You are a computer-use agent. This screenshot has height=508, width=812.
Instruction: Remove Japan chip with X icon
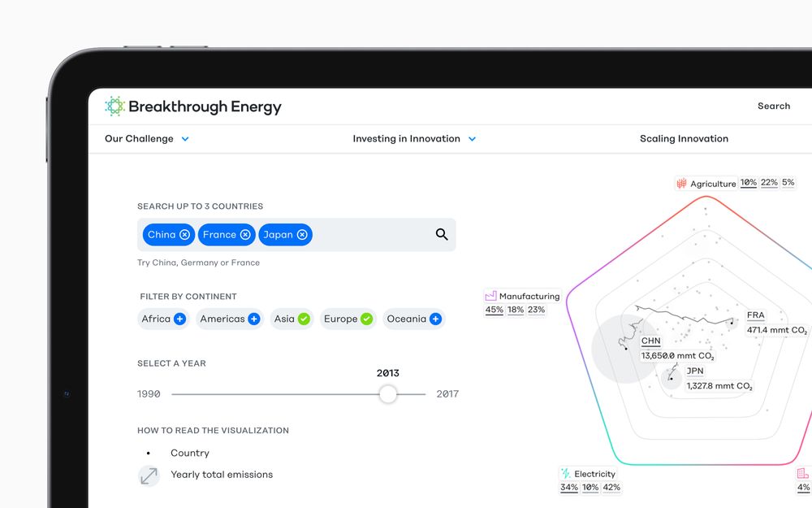302,235
